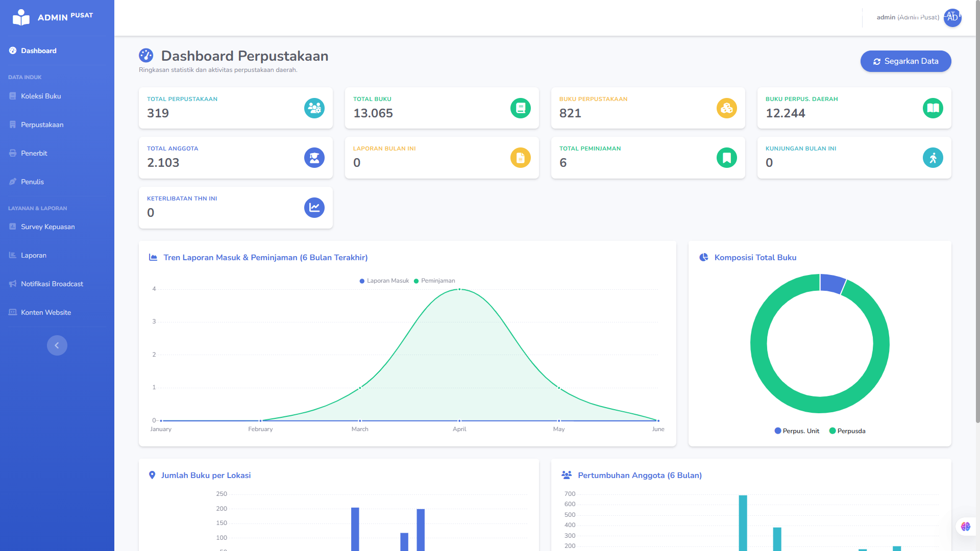Select Penerbit from the sidebar
This screenshot has width=980, height=551.
[57, 153]
